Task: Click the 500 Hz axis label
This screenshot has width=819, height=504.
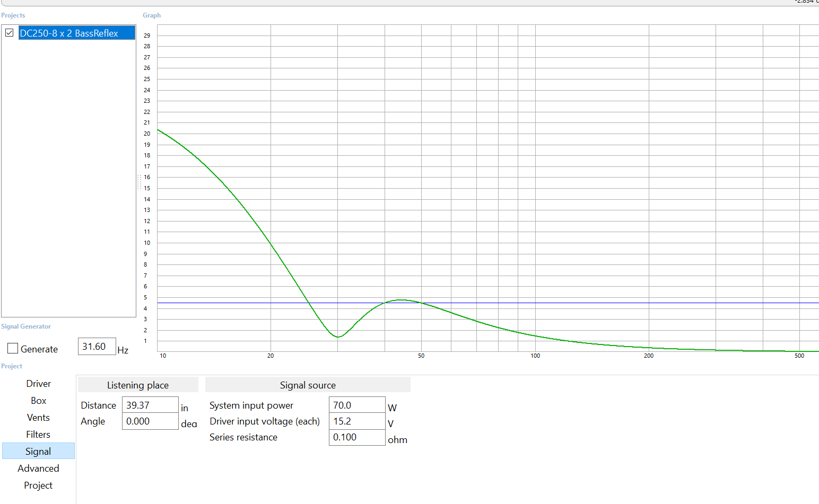Action: point(799,356)
